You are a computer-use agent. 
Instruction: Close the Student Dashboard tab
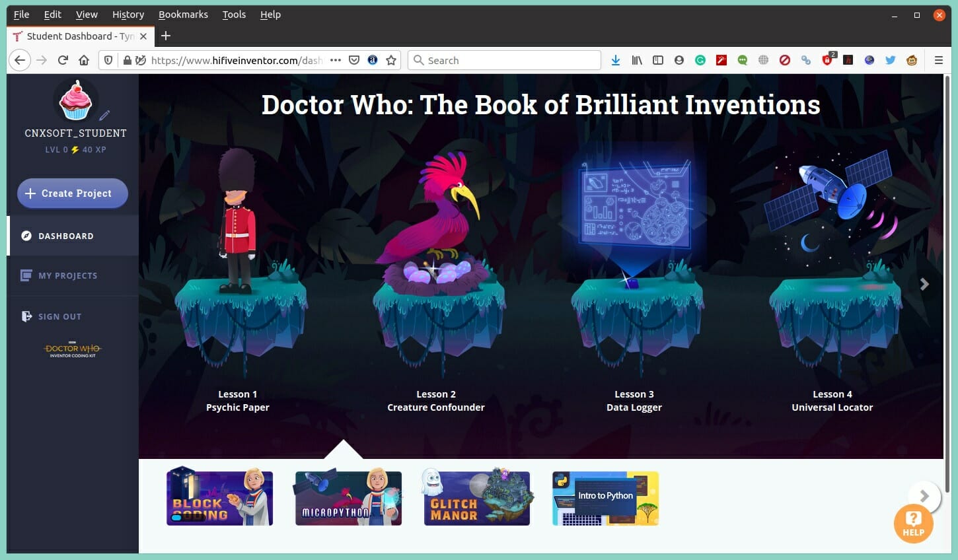(x=143, y=36)
